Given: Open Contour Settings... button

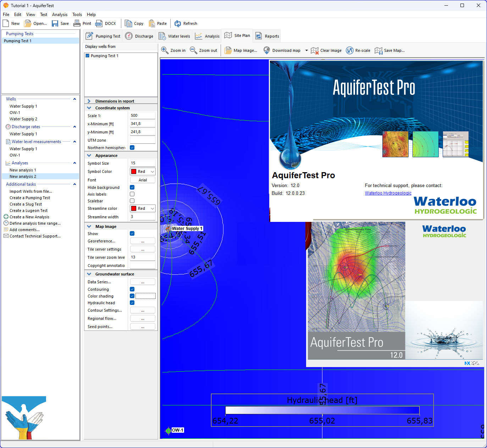Looking at the screenshot, I should click(x=143, y=310).
